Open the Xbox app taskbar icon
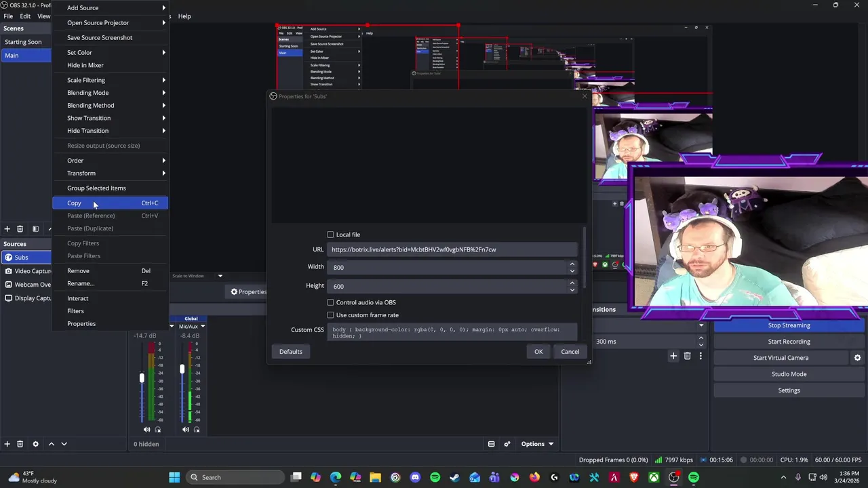This screenshot has width=868, height=488. [654, 477]
